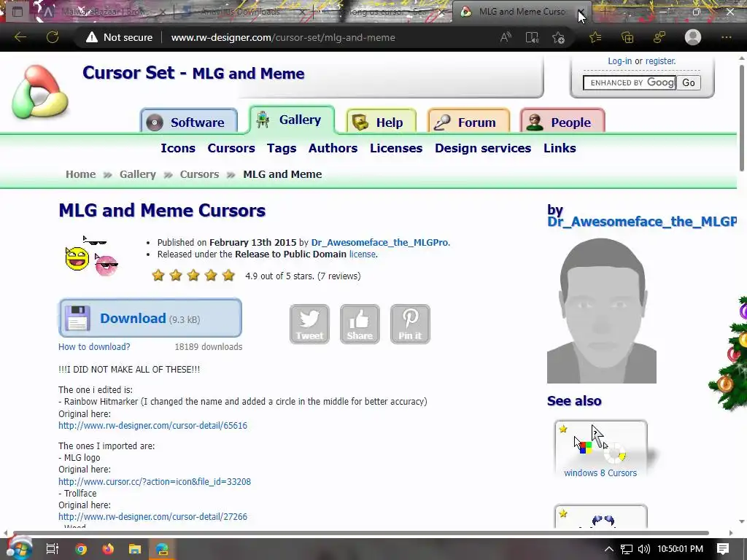The width and height of the screenshot is (747, 560).
Task: Click the Go search button
Action: (x=689, y=82)
